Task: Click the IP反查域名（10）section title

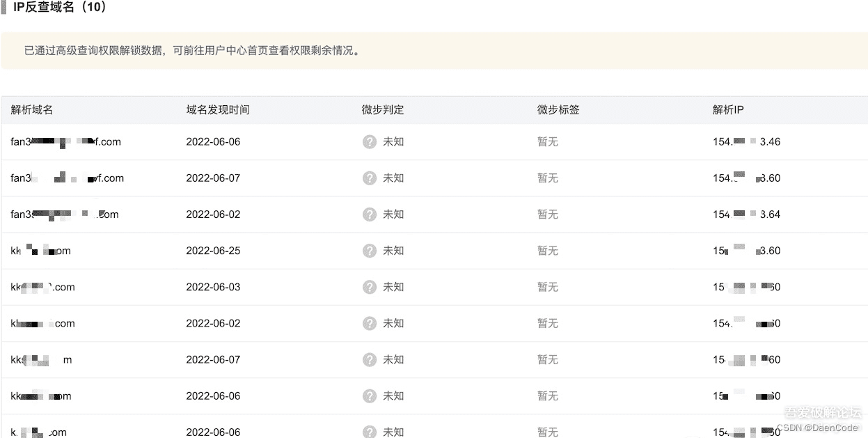Action: [x=60, y=8]
